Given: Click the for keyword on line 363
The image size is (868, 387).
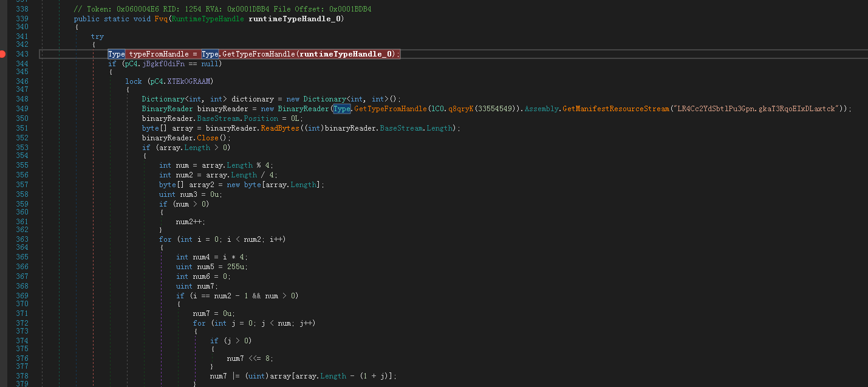Looking at the screenshot, I should (165, 239).
